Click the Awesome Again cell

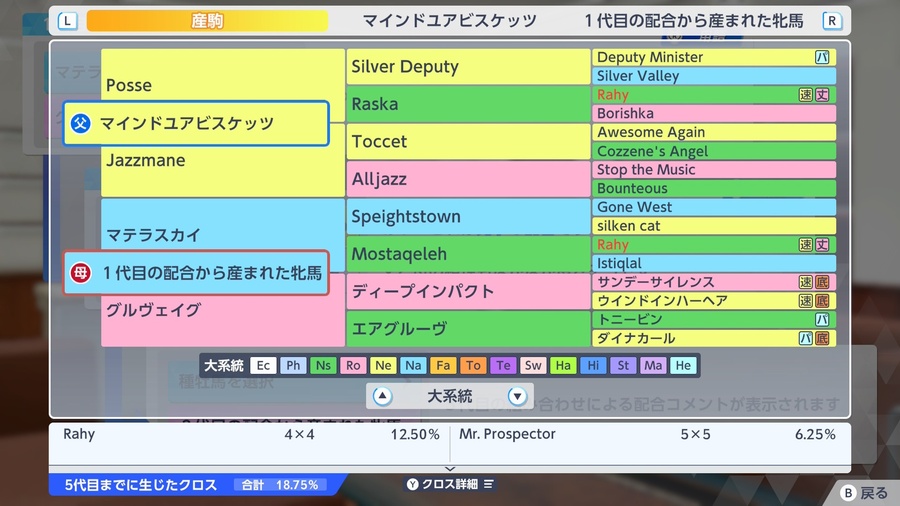pos(714,132)
